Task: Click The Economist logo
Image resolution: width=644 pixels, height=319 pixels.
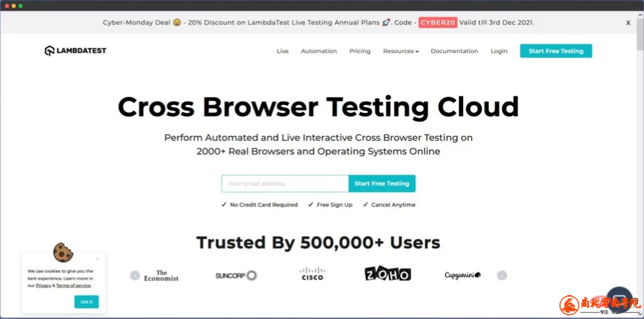Action: point(161,275)
